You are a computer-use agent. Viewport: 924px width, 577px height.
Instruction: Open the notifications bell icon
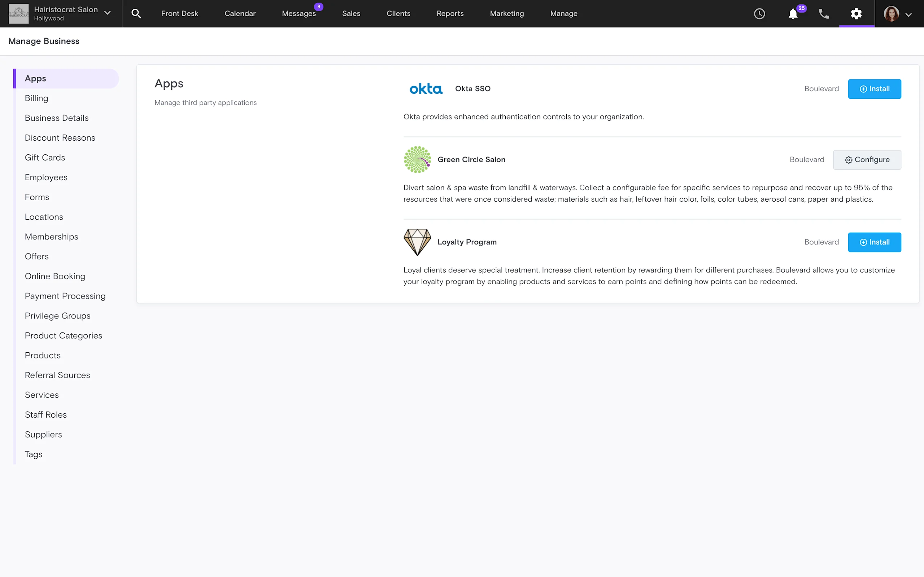[793, 14]
